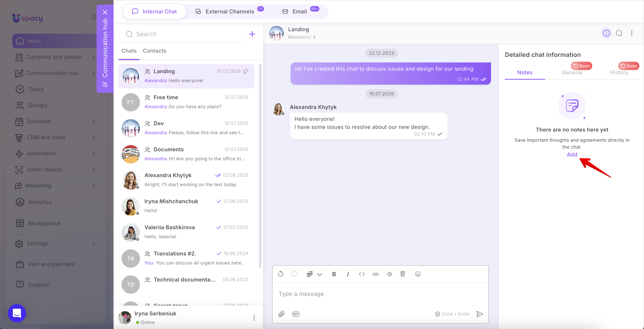Image resolution: width=644 pixels, height=329 pixels.
Task: Open Landing chat more options menu
Action: (632, 33)
